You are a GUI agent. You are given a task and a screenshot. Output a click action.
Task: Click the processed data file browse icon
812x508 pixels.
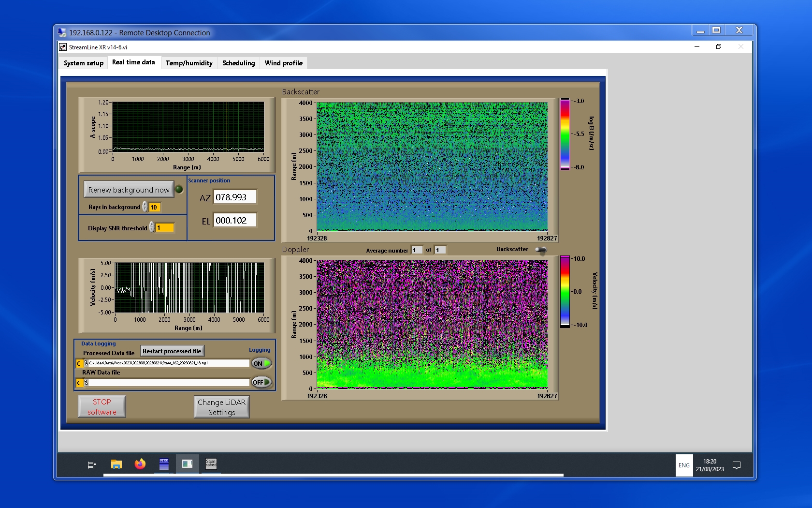[x=86, y=363]
